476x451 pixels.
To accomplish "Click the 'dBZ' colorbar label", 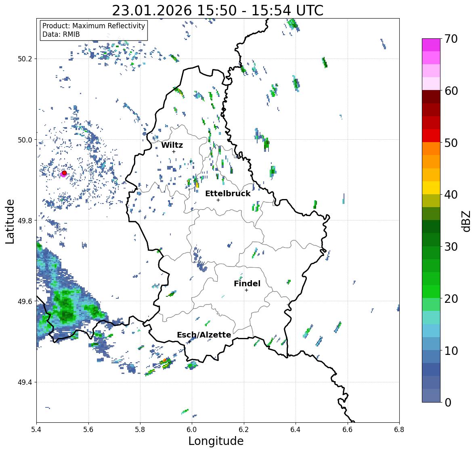I will [x=466, y=221].
